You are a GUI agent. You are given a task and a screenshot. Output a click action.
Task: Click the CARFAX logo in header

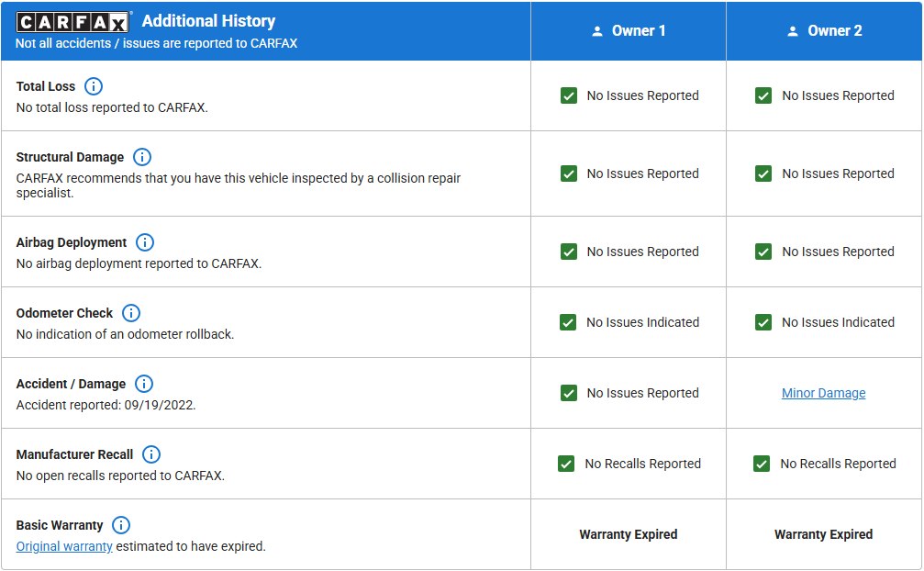74,22
